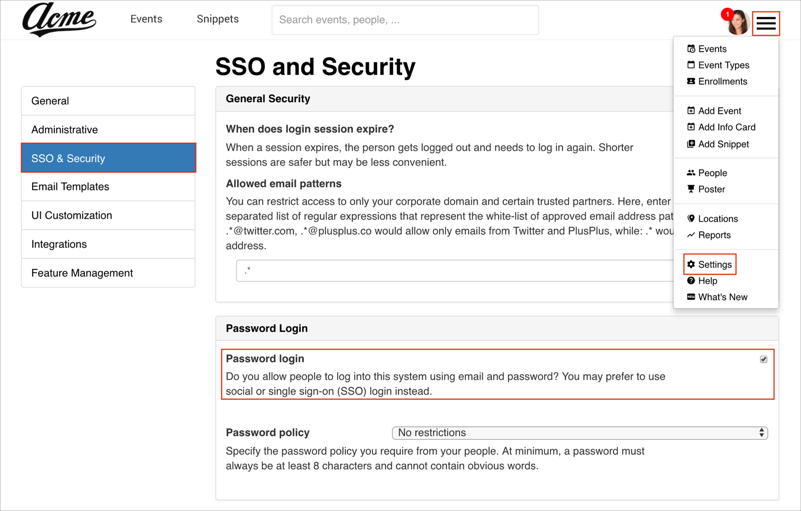Click the Acme logo

(x=59, y=20)
